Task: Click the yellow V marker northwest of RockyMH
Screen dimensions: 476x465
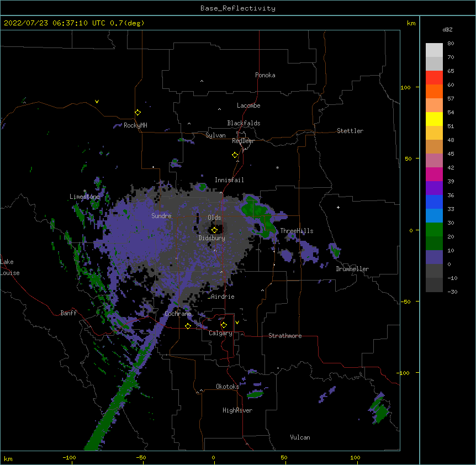Action: click(97, 102)
